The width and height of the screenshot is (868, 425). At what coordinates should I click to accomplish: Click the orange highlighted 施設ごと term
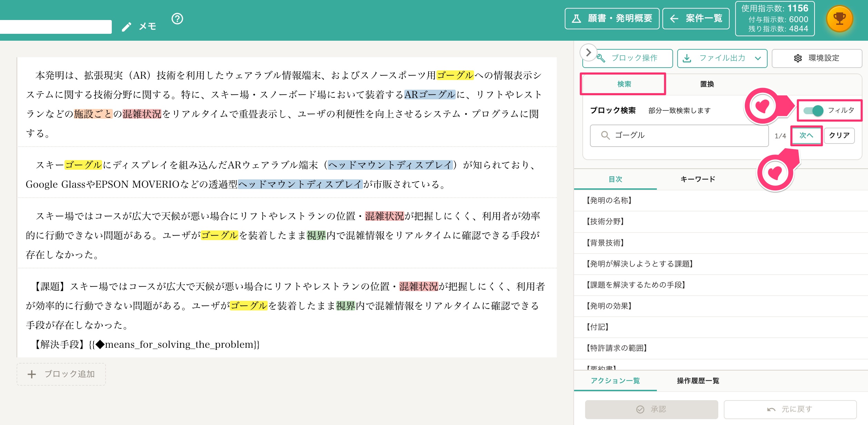[x=93, y=114]
